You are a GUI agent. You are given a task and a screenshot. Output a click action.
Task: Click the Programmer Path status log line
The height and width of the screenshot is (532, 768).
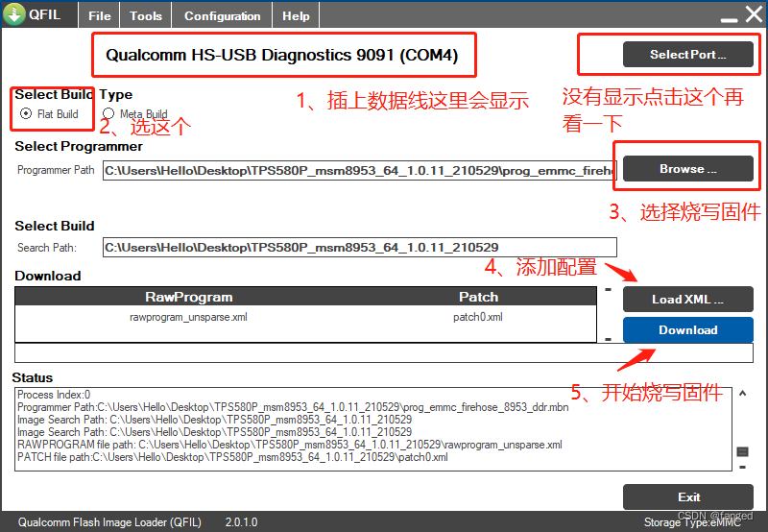[293, 407]
